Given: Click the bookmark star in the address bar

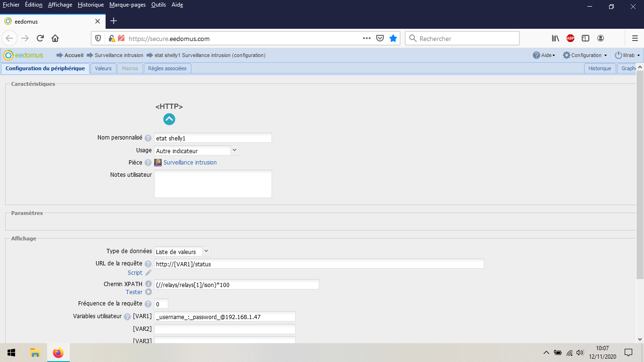Looking at the screenshot, I should click(x=393, y=39).
